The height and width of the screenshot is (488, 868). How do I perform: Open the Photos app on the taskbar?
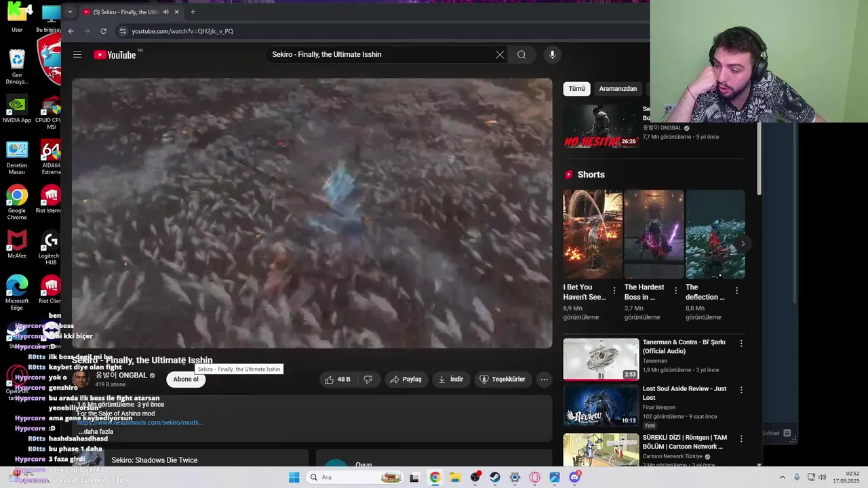coord(555,477)
